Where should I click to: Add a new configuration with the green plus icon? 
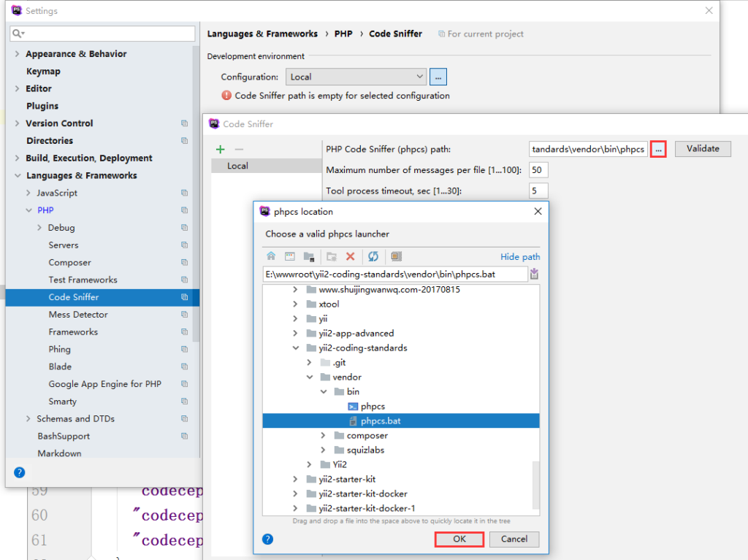(220, 149)
